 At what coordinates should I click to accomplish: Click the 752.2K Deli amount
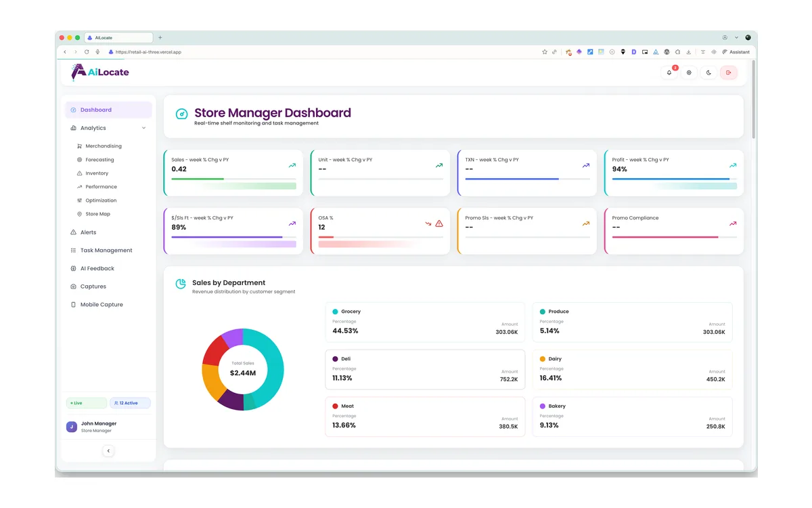(509, 379)
